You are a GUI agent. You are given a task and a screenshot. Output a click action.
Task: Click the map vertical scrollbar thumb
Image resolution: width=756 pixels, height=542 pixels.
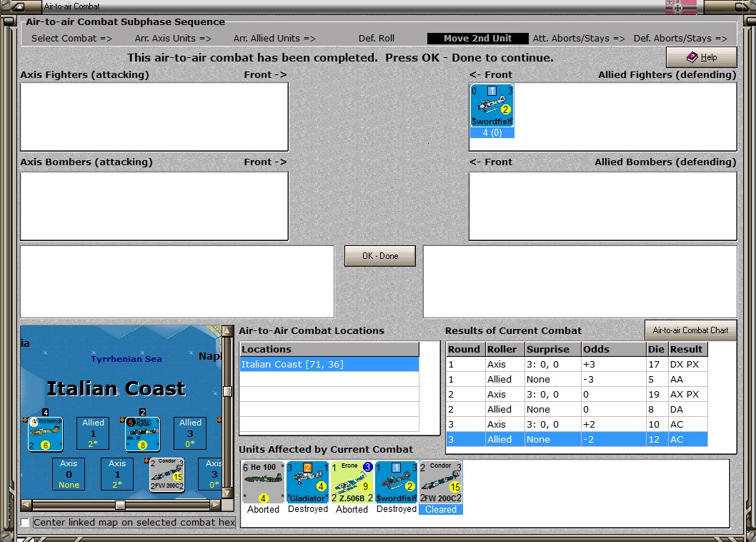[x=227, y=391]
